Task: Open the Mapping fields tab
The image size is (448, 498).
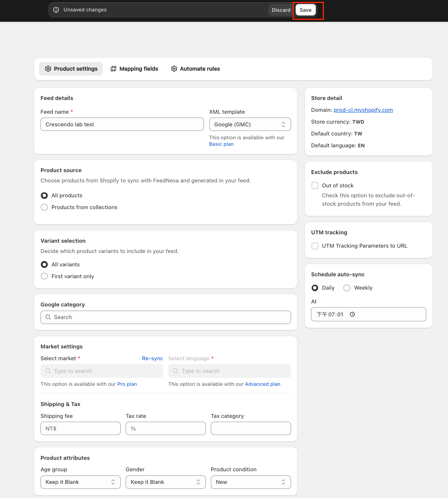Action: [134, 69]
